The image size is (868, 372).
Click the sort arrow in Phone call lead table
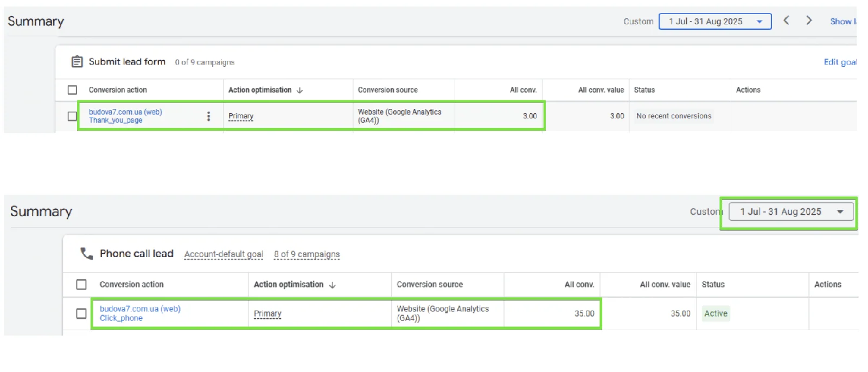pos(333,285)
